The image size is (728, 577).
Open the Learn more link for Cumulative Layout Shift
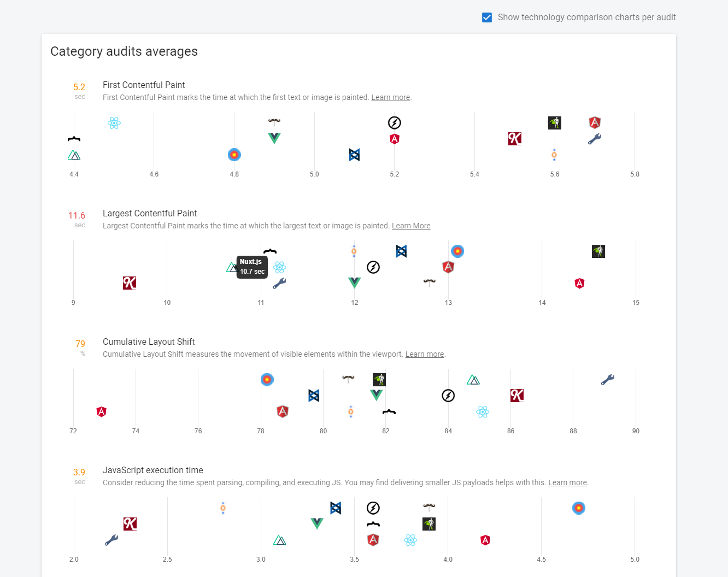424,354
